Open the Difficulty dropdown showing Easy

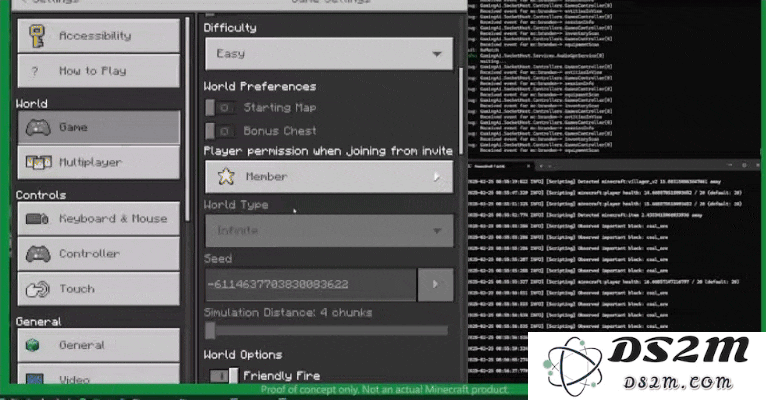329,54
